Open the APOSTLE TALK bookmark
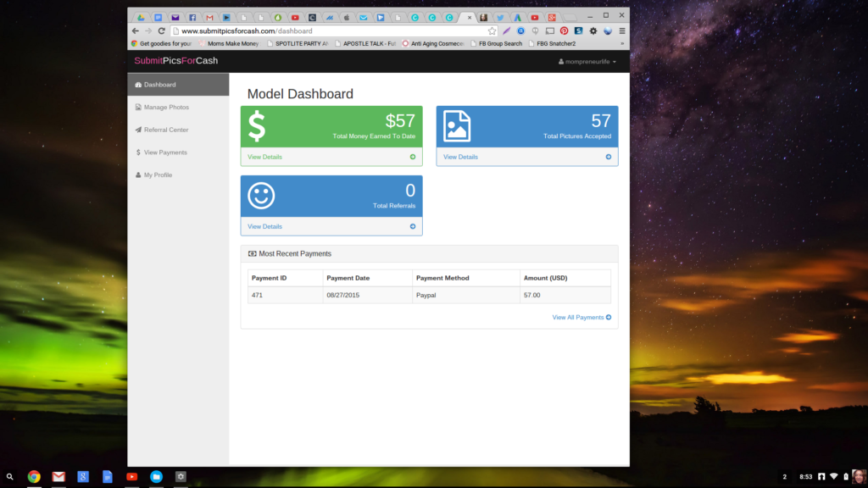868x488 pixels. point(365,44)
